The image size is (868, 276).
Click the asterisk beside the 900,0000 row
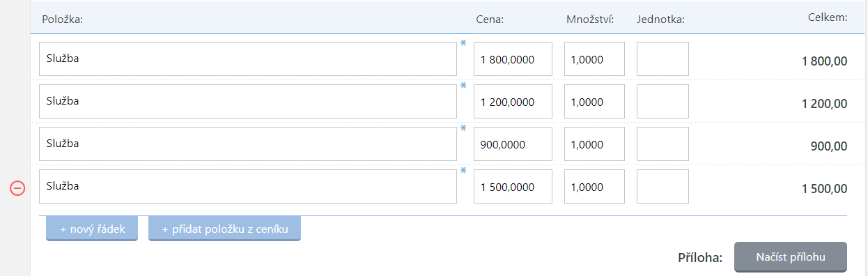point(463,128)
